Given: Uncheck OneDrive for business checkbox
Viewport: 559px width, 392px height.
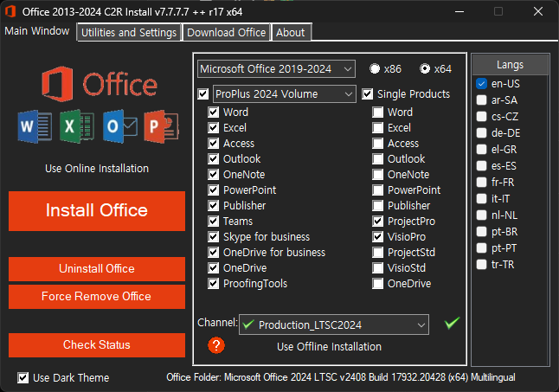Looking at the screenshot, I should 213,253.
